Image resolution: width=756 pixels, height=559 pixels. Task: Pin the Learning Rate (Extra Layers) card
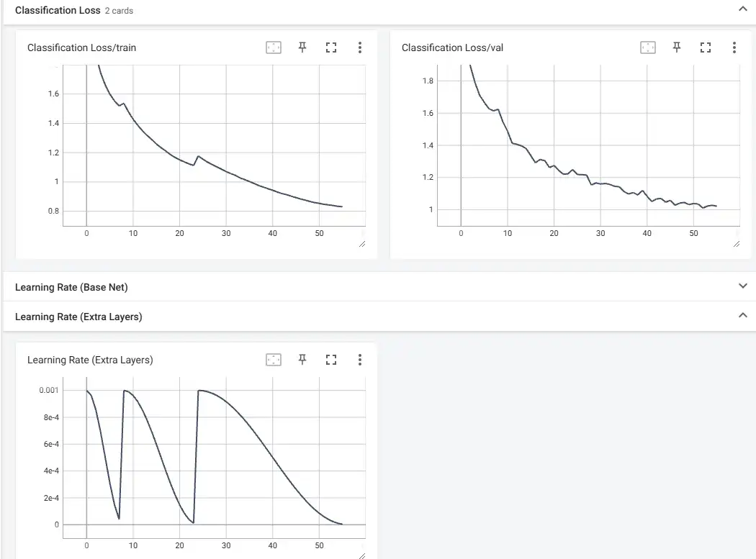[x=302, y=360]
